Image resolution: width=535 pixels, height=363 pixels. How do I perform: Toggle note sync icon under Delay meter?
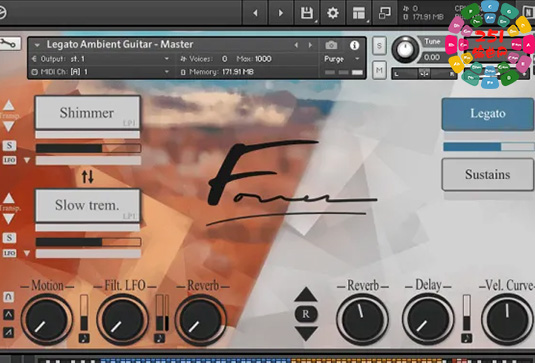[x=467, y=338]
